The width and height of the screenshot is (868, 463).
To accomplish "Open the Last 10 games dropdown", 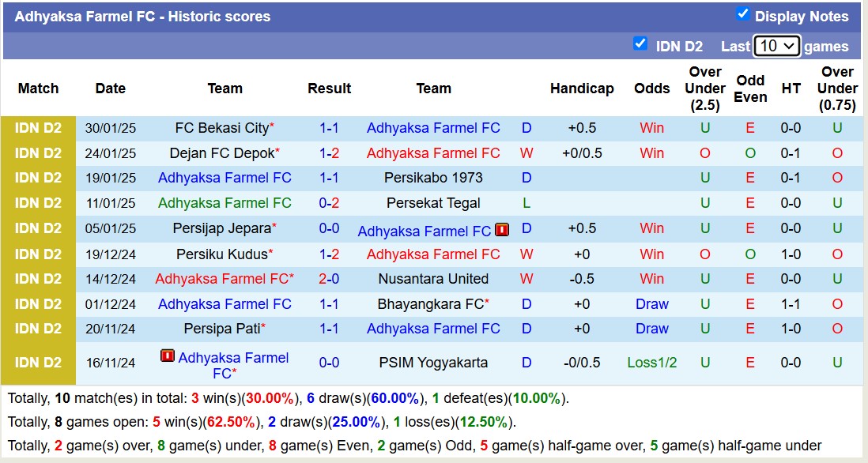I will click(x=776, y=46).
